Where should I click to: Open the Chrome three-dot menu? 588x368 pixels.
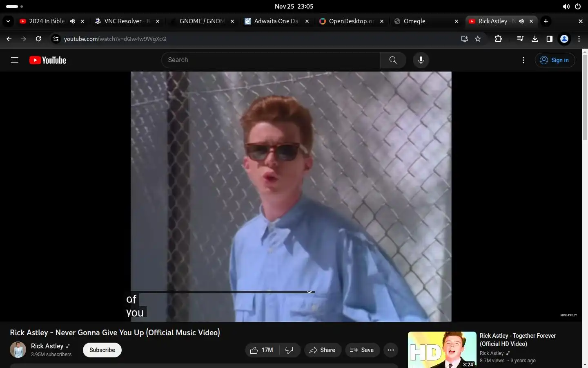coord(579,39)
